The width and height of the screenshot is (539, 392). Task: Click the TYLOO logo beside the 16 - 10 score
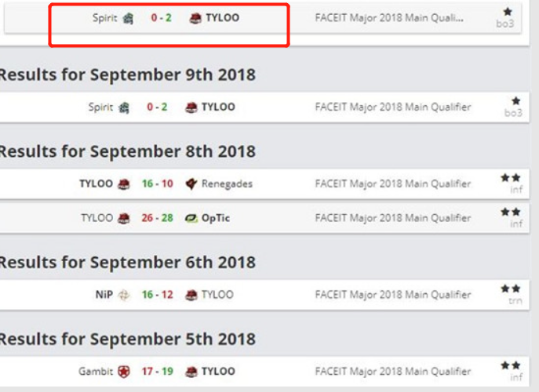pyautogui.click(x=124, y=183)
